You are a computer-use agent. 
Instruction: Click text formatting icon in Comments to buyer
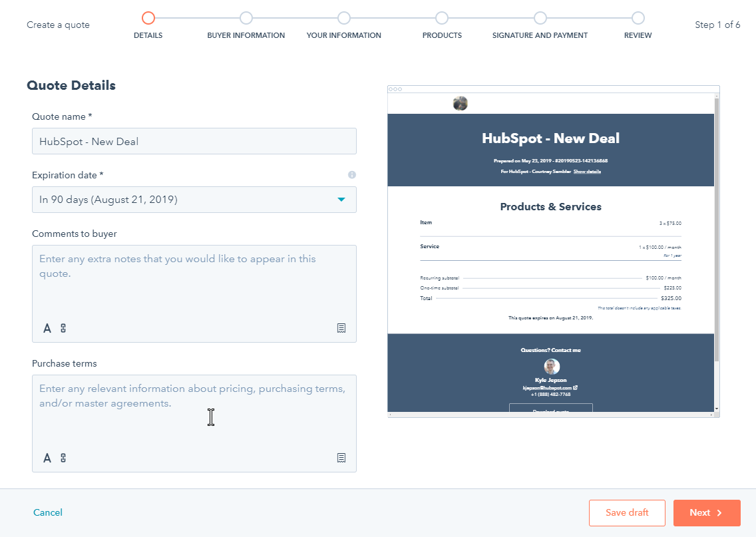click(x=47, y=328)
